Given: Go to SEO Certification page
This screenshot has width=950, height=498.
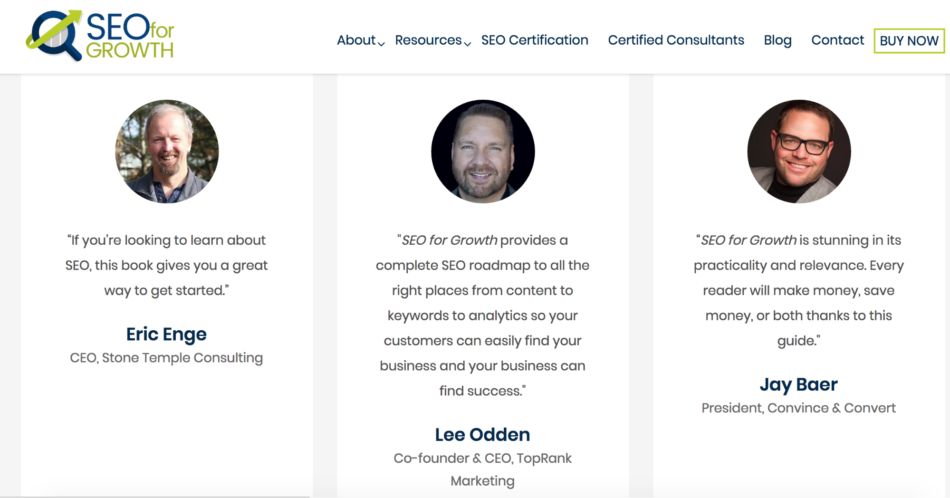Looking at the screenshot, I should coord(534,40).
